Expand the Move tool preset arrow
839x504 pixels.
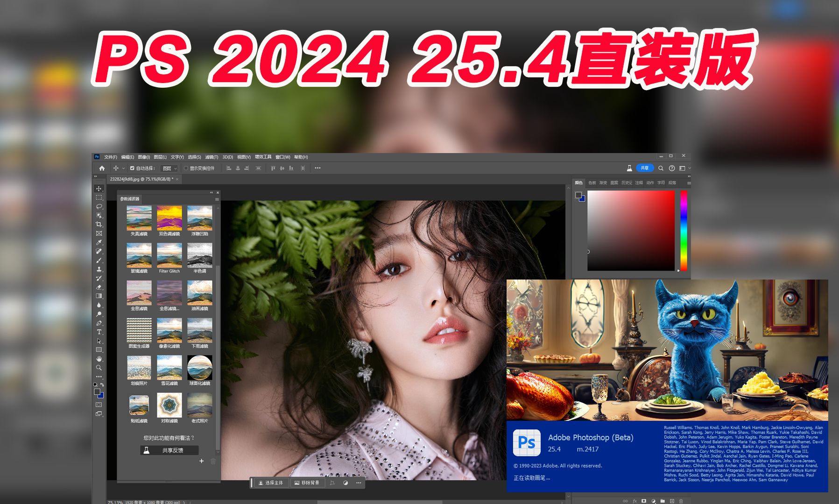pos(123,168)
